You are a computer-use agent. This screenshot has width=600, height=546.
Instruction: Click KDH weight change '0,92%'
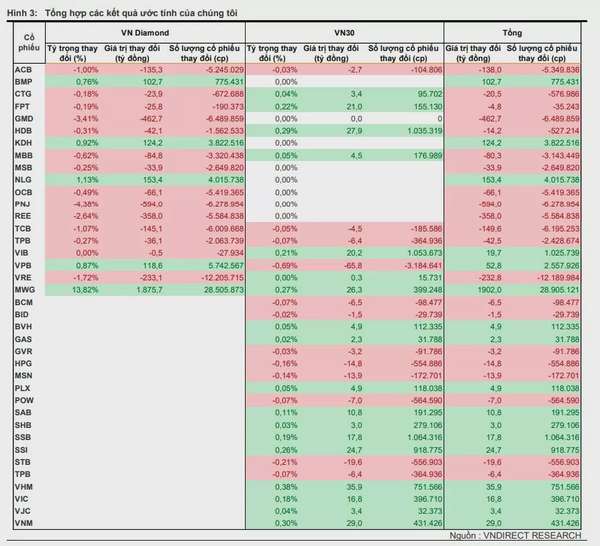coord(87,143)
